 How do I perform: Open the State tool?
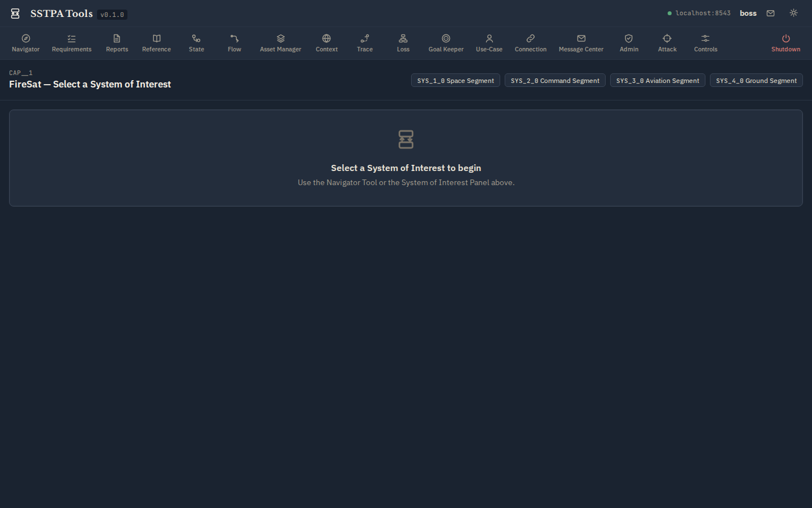pos(196,43)
